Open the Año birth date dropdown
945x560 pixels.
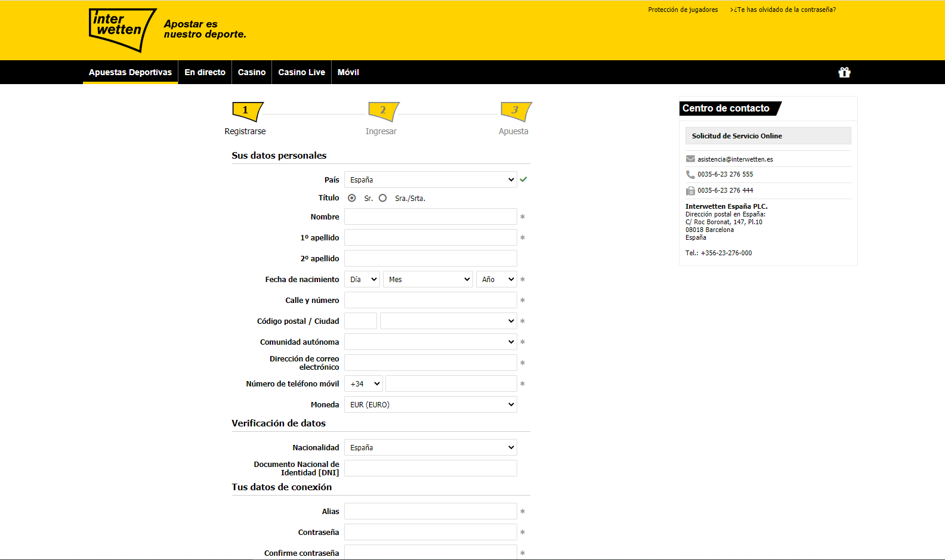[496, 279]
